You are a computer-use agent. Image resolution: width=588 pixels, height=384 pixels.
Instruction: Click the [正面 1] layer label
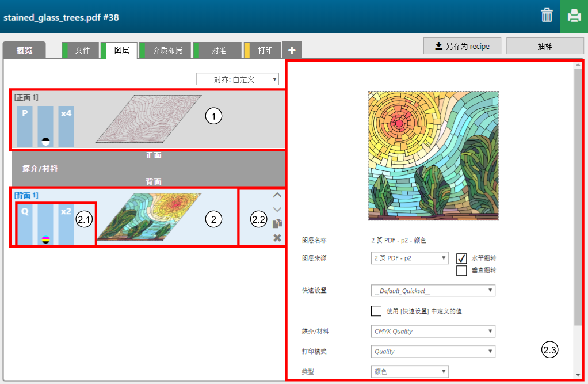(x=26, y=98)
